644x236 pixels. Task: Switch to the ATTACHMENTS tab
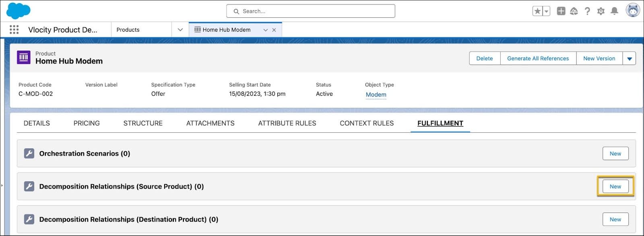coord(211,123)
